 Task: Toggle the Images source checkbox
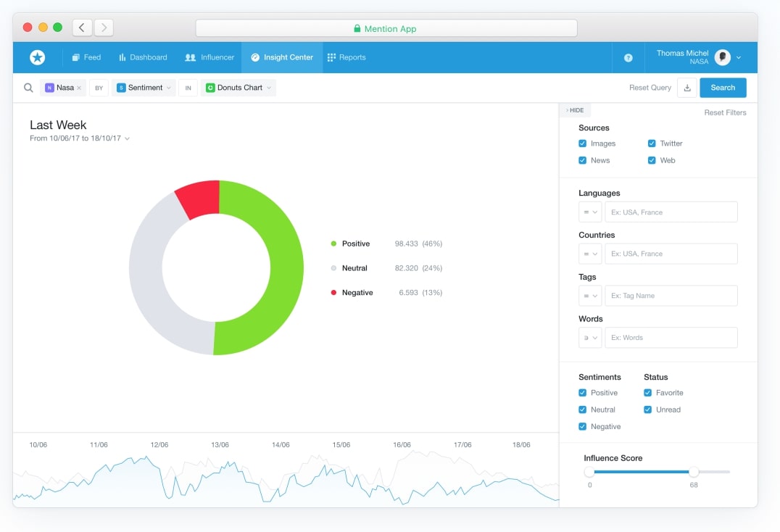(583, 144)
